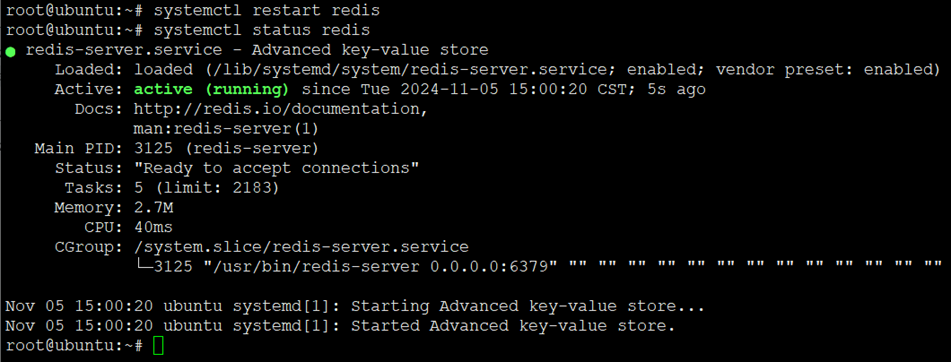Click the Memory 2.7M value
Screen dimensions: 951x362
tap(153, 208)
